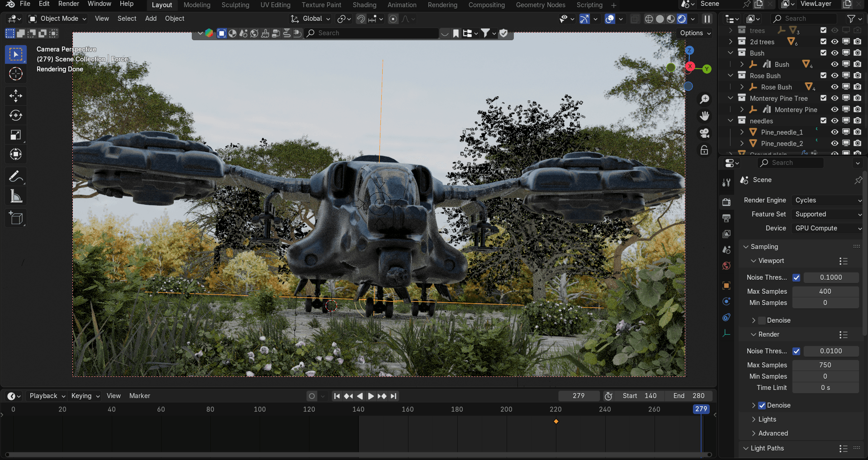Open the outliner filter funnel
Viewport: 868px width, 460px height.
click(x=852, y=19)
